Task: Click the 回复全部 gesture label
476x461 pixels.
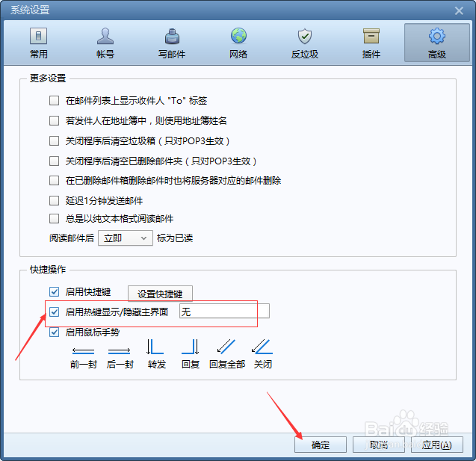Action: coord(227,364)
